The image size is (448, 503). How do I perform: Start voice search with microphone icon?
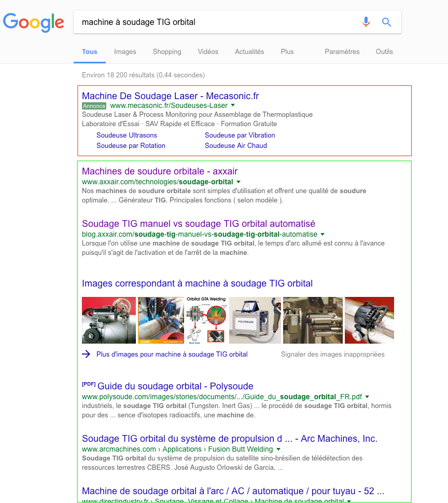(x=366, y=22)
